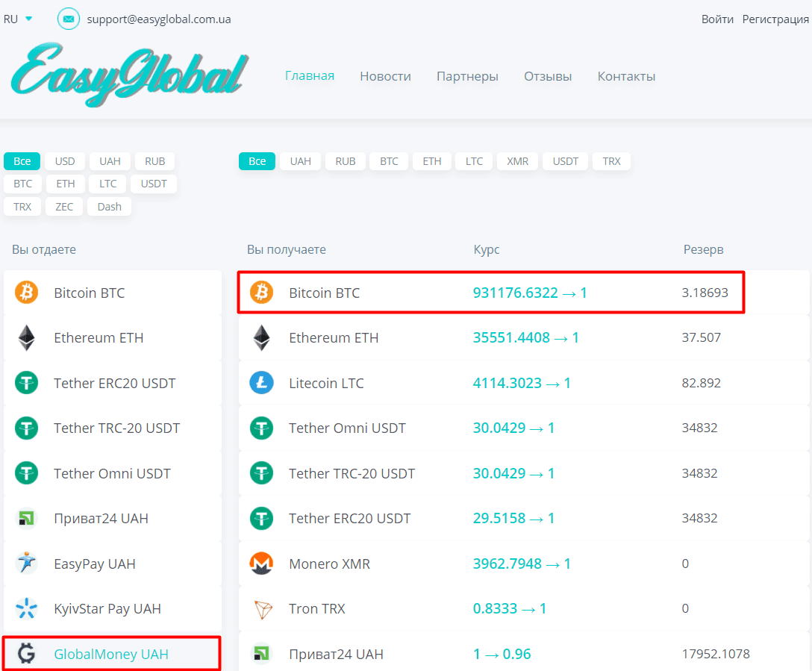Select the Tether ERC20 USDT icon
Screen dimensions: 812x671
(x=26, y=382)
